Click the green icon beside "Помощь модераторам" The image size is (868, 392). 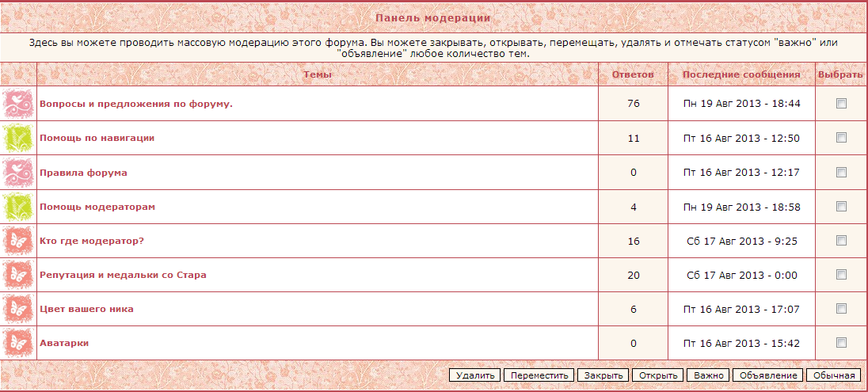(x=18, y=207)
